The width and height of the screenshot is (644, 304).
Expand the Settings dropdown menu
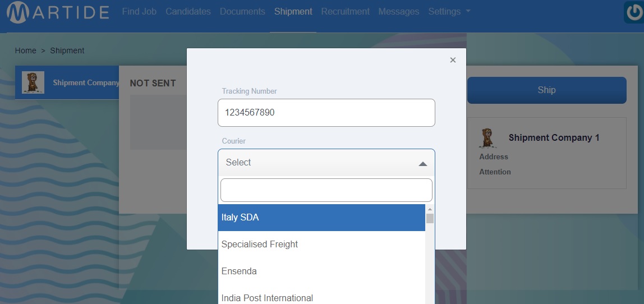[449, 12]
